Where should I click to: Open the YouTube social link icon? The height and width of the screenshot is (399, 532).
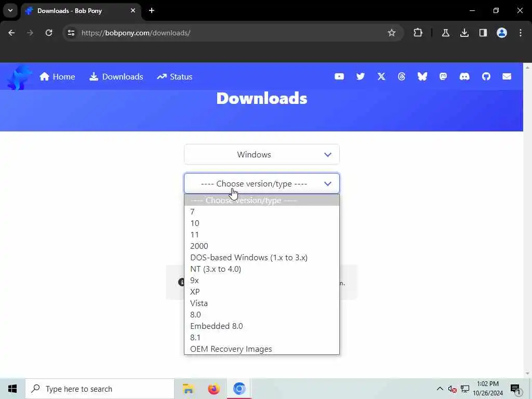(339, 77)
